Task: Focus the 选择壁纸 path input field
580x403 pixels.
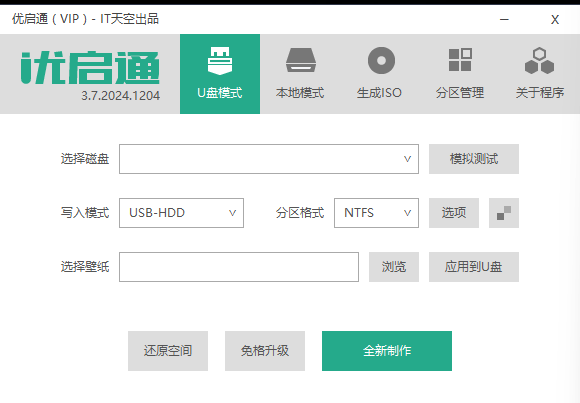Action: tap(239, 267)
